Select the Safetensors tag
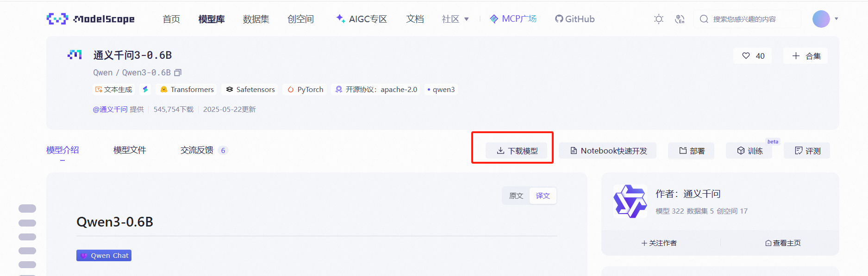 coord(250,89)
